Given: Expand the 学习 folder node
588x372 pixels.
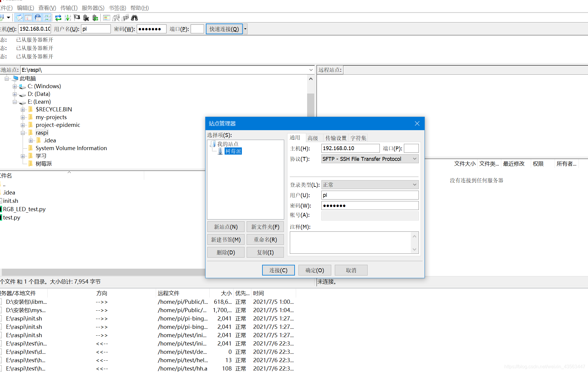Looking at the screenshot, I should [x=23, y=156].
